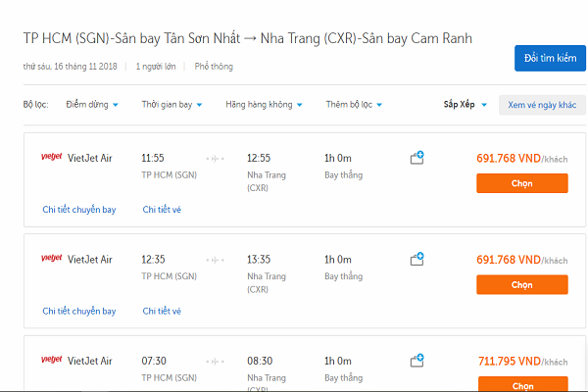Click departure time 12:35
This screenshot has width=588, height=392.
pos(153,259)
